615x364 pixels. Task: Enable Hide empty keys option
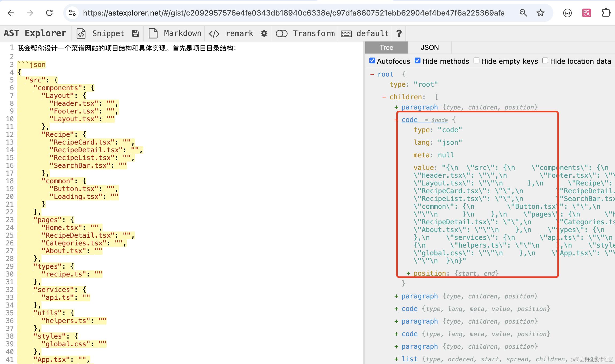[476, 61]
